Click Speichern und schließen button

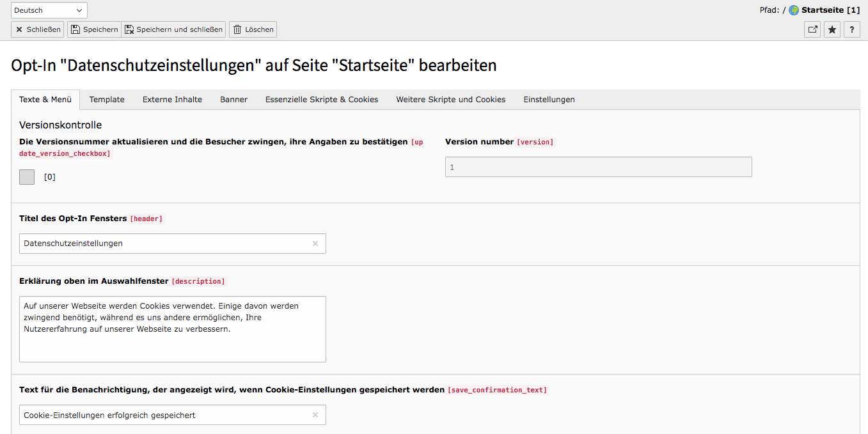point(173,29)
